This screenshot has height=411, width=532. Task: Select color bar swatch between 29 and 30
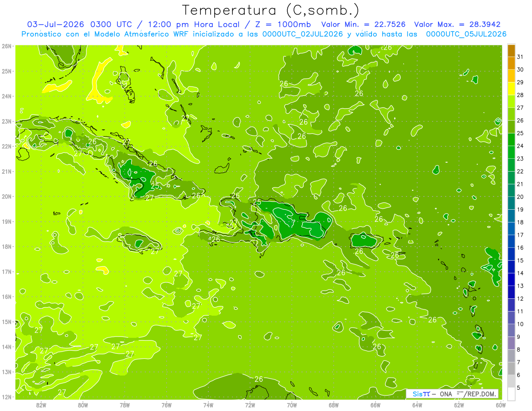[x=511, y=75]
